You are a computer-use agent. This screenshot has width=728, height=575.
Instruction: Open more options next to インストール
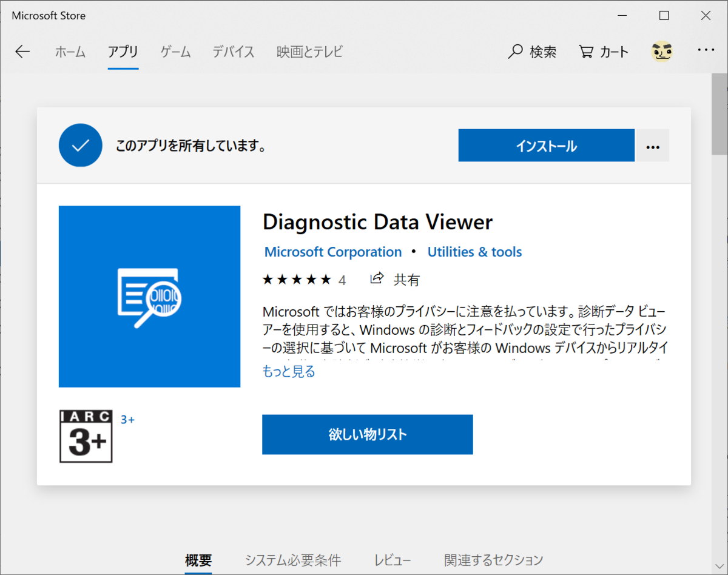point(653,146)
